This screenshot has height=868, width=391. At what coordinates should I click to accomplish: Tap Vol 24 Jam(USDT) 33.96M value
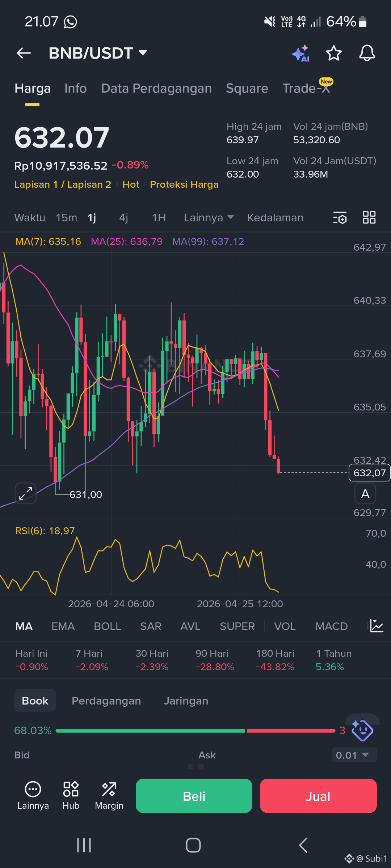[x=311, y=174]
